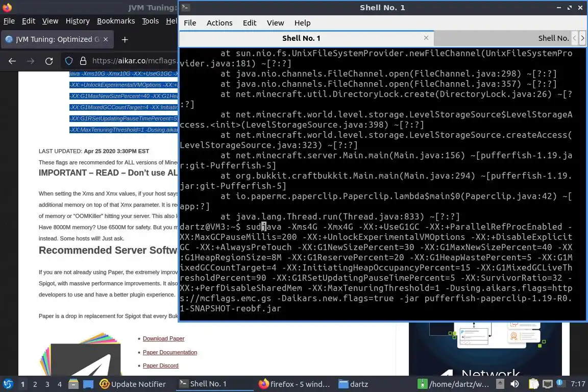Open the dartz folder taskbar entry
This screenshot has width=588, height=392.
coord(353,384)
